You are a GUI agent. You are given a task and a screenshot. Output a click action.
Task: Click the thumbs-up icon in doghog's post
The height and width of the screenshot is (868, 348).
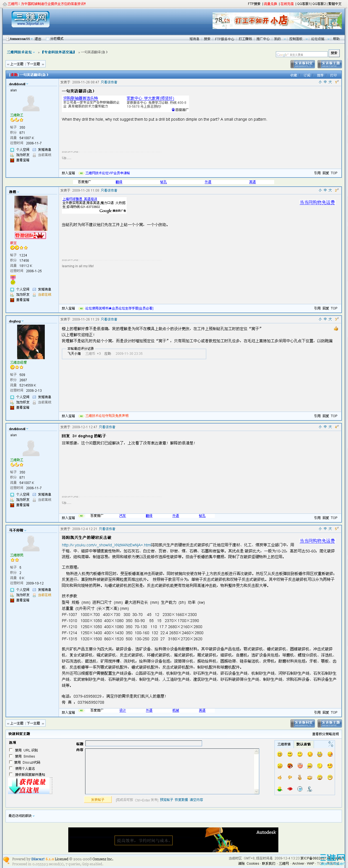336,329
